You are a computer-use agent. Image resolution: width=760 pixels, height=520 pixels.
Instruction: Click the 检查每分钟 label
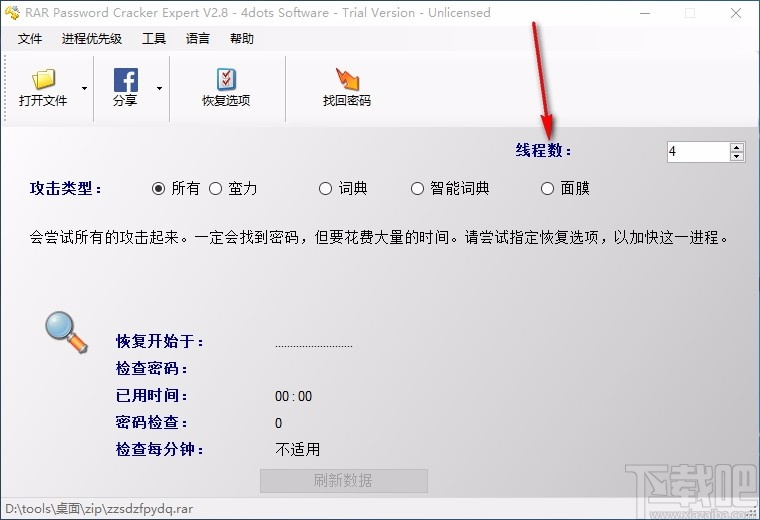[x=160, y=450]
